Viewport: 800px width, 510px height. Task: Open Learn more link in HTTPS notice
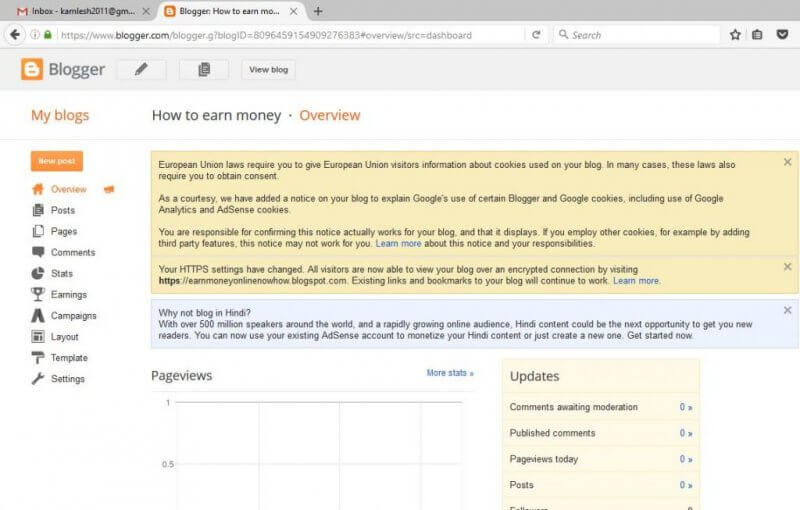636,280
